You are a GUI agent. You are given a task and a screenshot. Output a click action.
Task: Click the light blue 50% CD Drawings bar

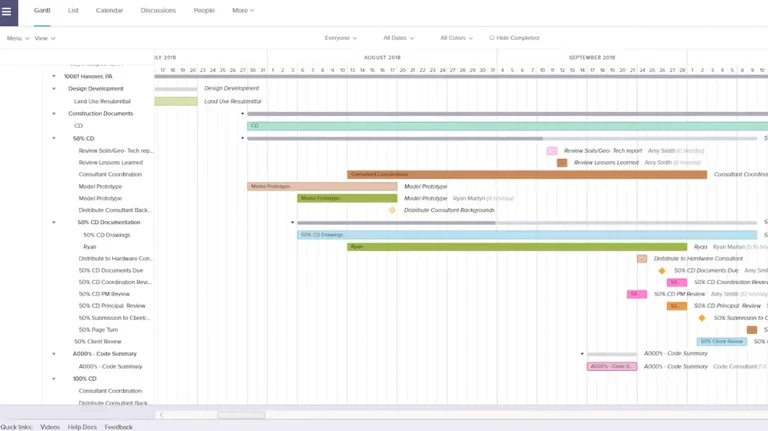(527, 235)
